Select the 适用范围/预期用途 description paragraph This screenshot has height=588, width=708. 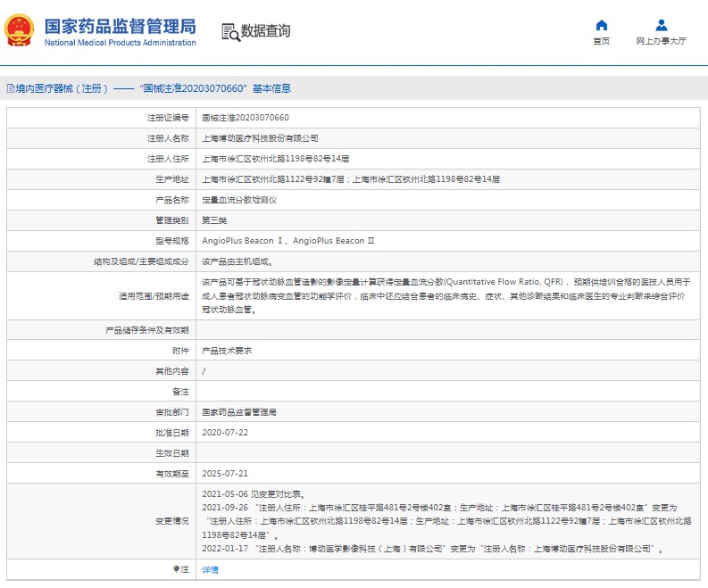pyautogui.click(x=446, y=296)
